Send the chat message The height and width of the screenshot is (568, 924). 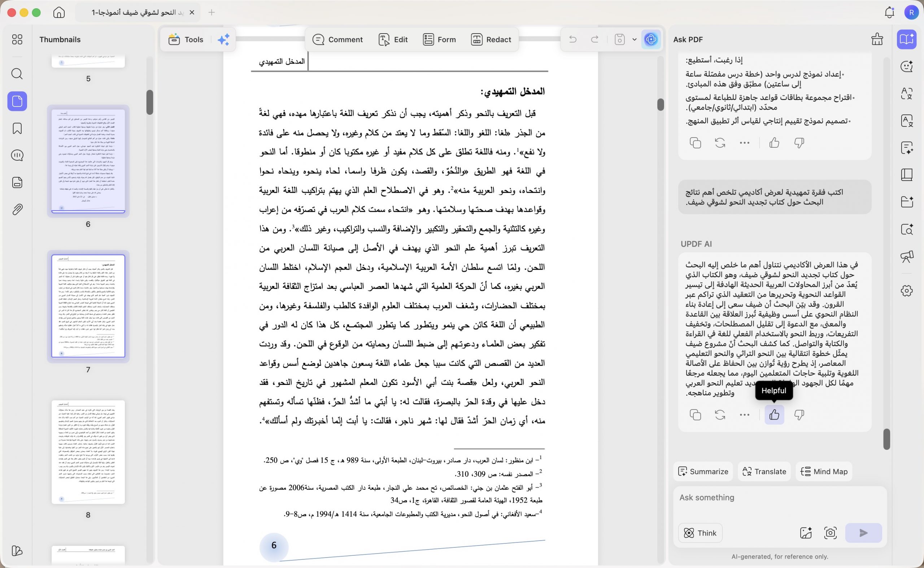864,533
